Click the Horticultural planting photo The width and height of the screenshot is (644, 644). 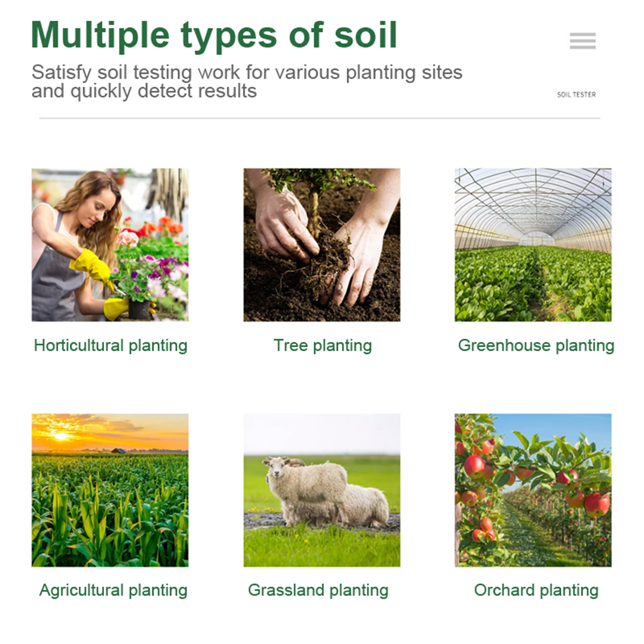[x=110, y=244]
